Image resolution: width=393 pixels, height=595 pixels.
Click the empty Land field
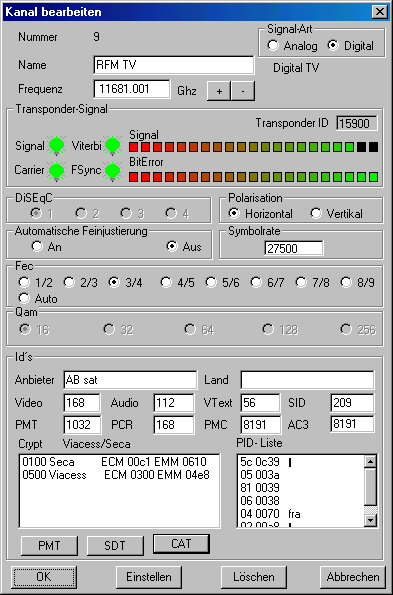[307, 380]
